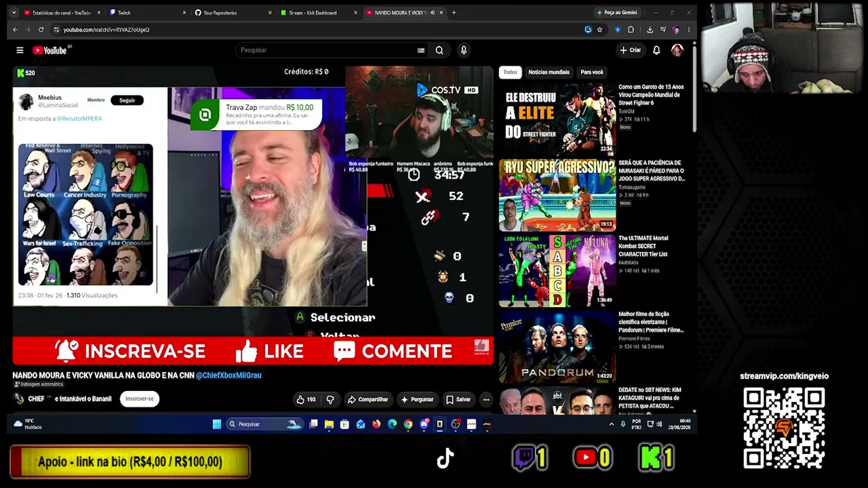Open YouTube notifications bell

click(656, 50)
